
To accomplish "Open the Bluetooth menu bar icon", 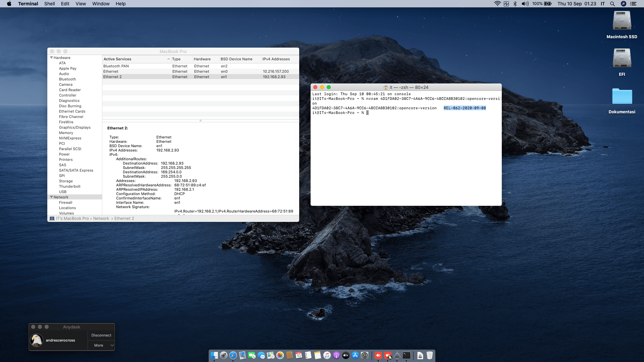I will (x=515, y=4).
